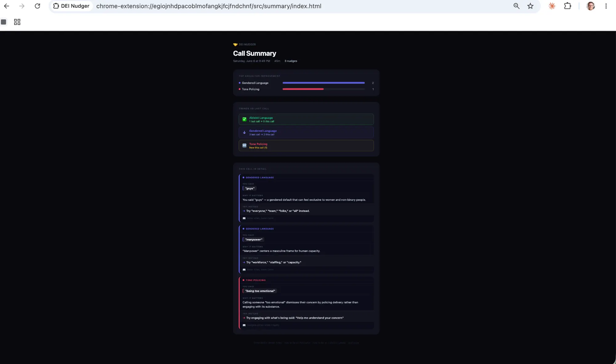
Task: Open the Chrome profile avatar
Action: point(590,6)
